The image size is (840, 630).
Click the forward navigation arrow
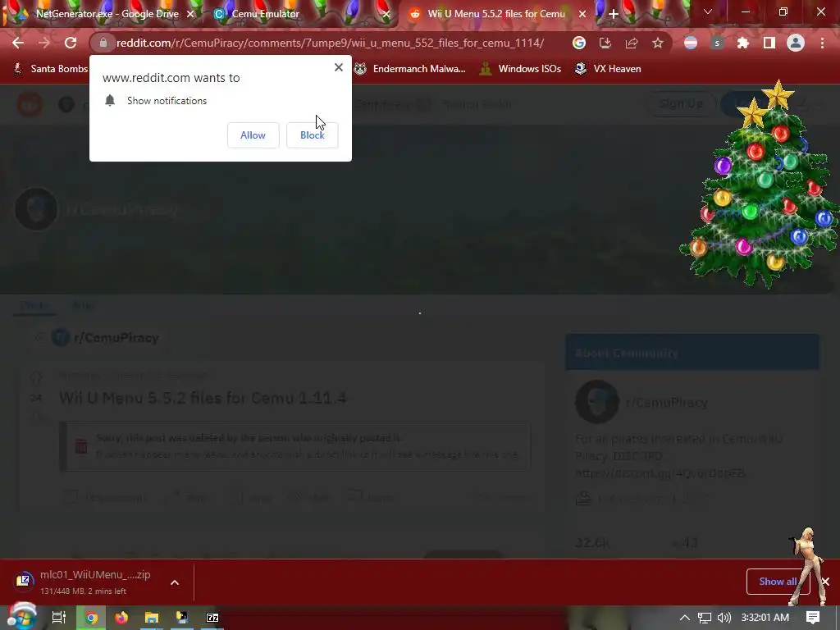44,43
